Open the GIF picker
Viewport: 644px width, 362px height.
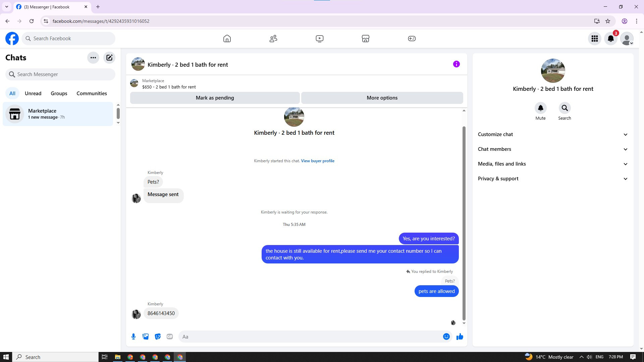[x=170, y=337]
